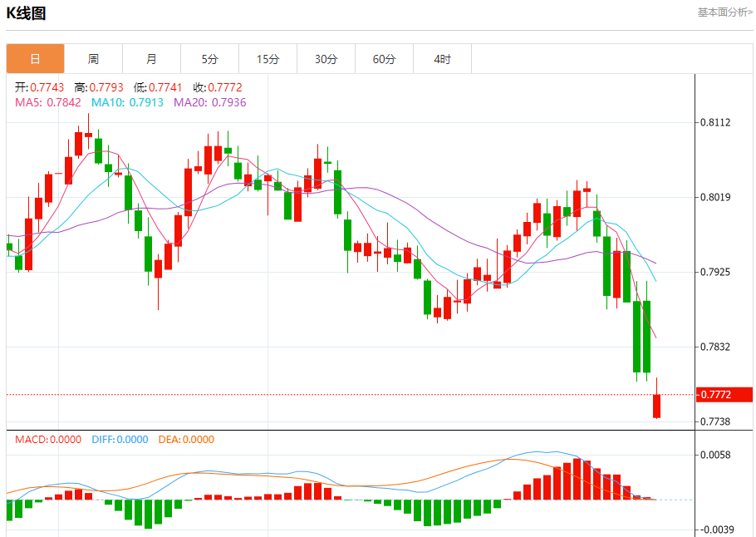Click the 0.8112 price axis label
The height and width of the screenshot is (537, 756).
[x=714, y=122]
